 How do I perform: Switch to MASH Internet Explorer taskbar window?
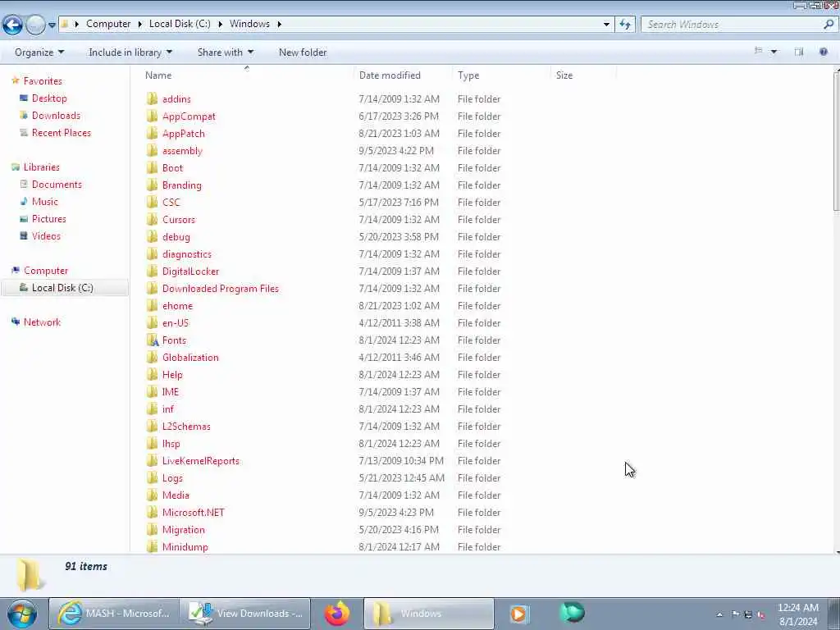[113, 614]
